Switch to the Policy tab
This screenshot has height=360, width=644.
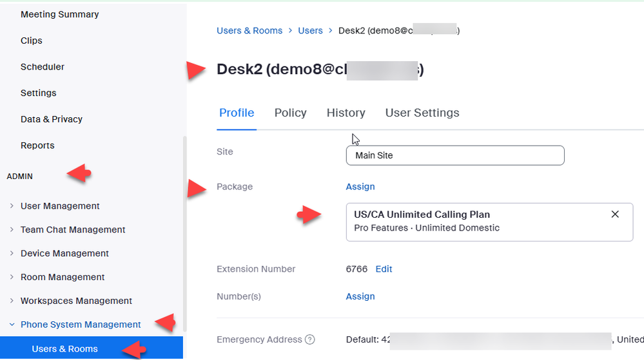[x=290, y=113]
